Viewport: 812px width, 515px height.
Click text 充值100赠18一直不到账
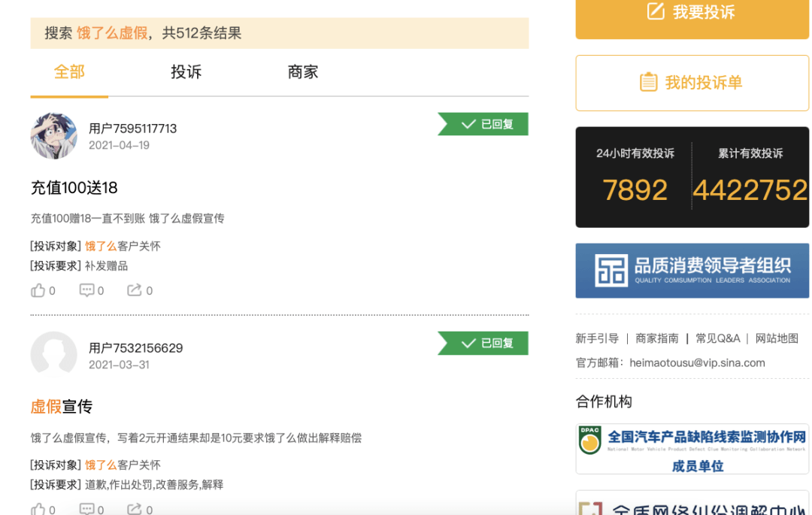87,219
